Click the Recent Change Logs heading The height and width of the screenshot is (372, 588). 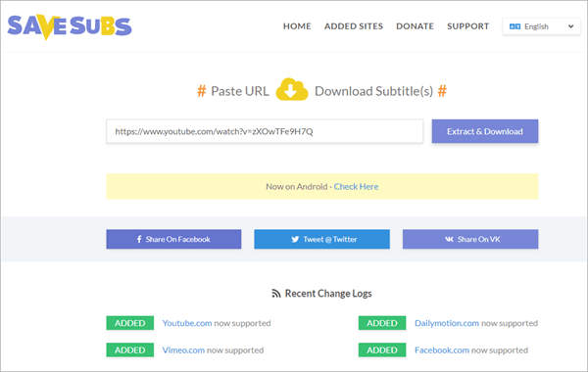point(328,294)
